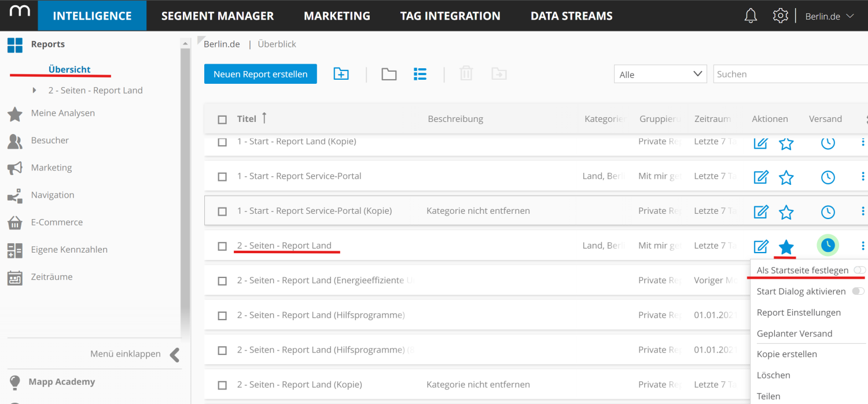Check the box for 2 - Seiten - Report Land (Hilfsprogramme)
Screen dimensions: 868x404
(222, 316)
